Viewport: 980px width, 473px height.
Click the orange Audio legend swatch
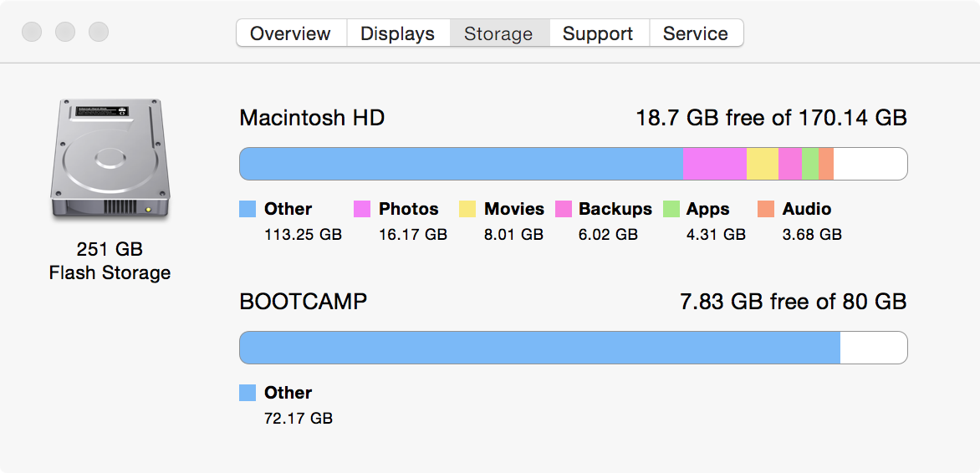(x=766, y=209)
